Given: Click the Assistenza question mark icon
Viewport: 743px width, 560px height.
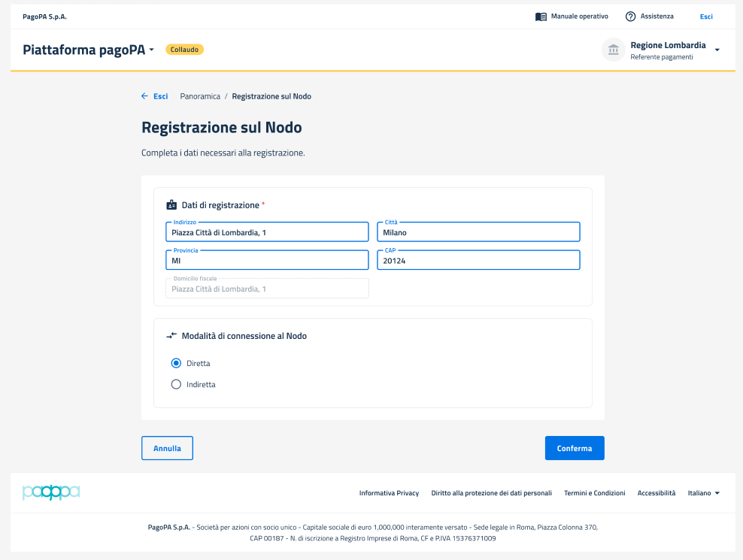Looking at the screenshot, I should pos(630,17).
